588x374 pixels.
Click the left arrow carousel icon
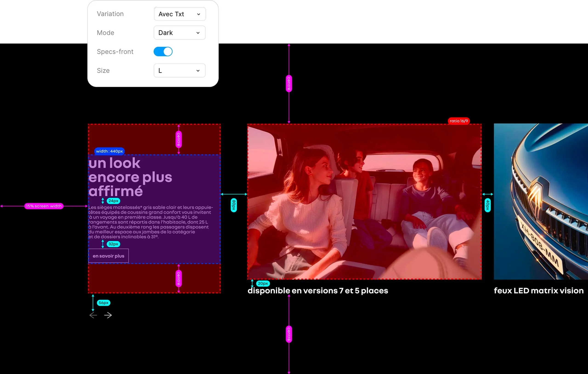coord(93,315)
